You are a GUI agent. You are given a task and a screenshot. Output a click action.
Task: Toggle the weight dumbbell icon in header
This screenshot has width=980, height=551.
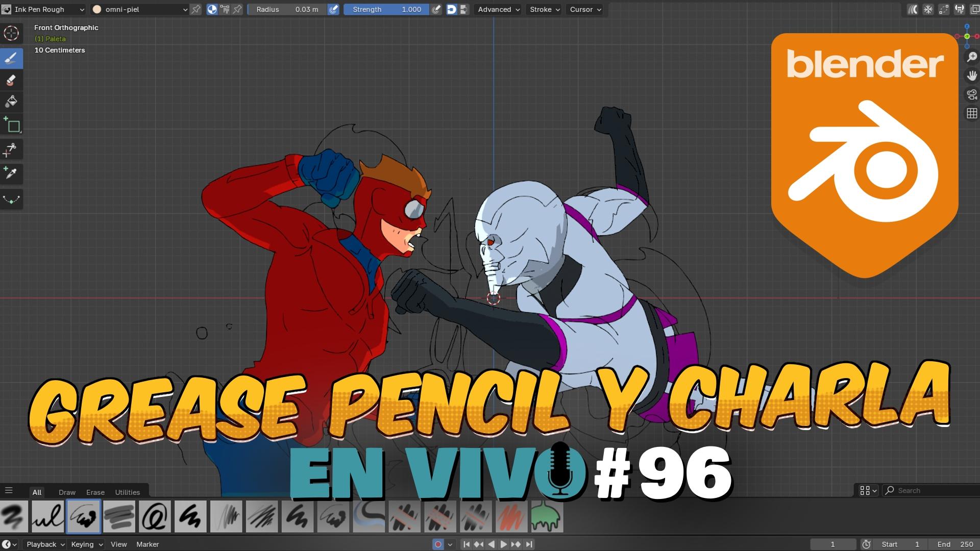960,9
